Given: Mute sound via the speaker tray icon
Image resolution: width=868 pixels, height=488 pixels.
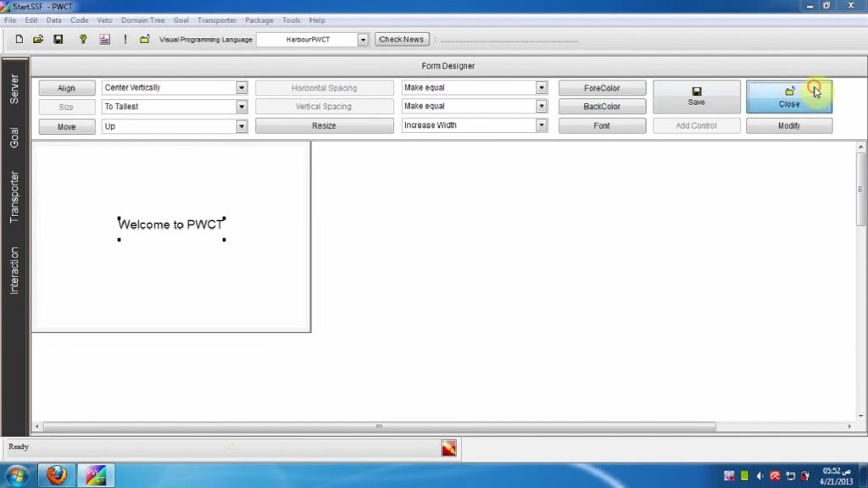Looking at the screenshot, I should tap(759, 475).
